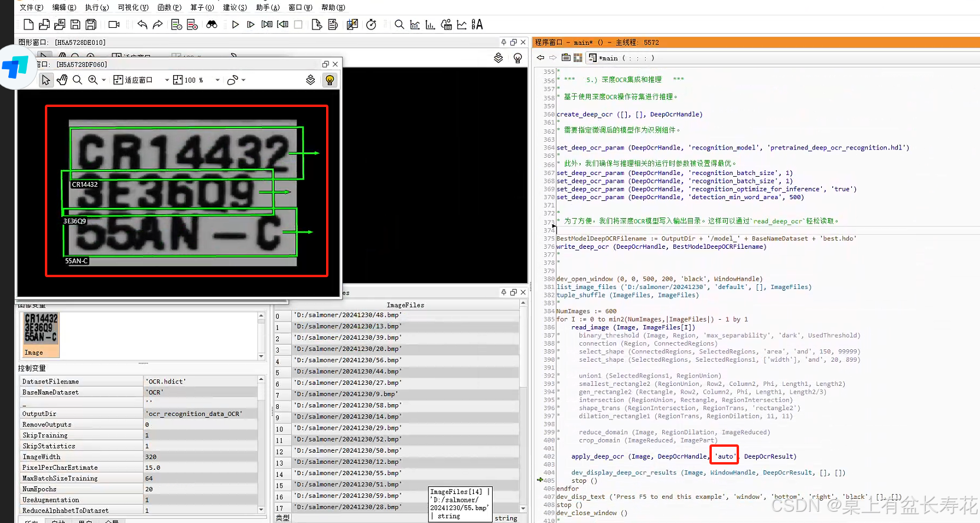The image size is (980, 523).
Task: Click the 100 % image size button
Action: click(188, 80)
